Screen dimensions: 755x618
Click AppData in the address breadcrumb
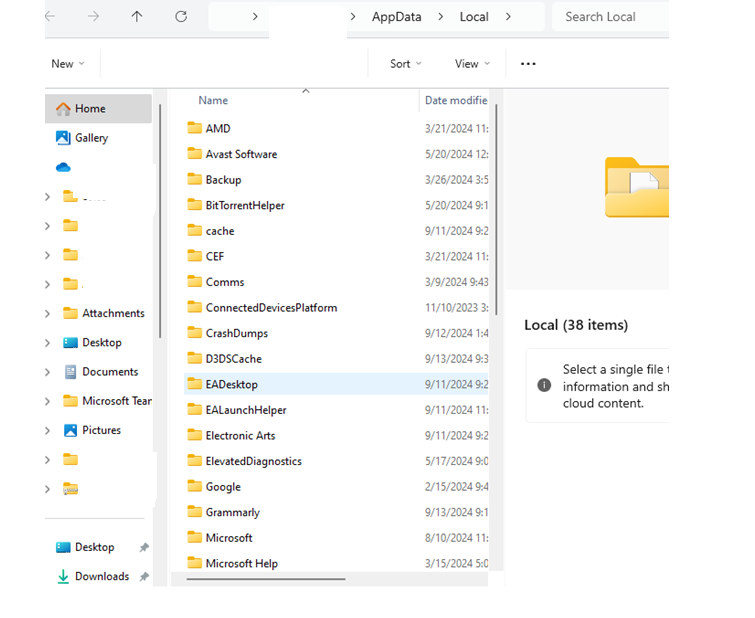tap(396, 17)
